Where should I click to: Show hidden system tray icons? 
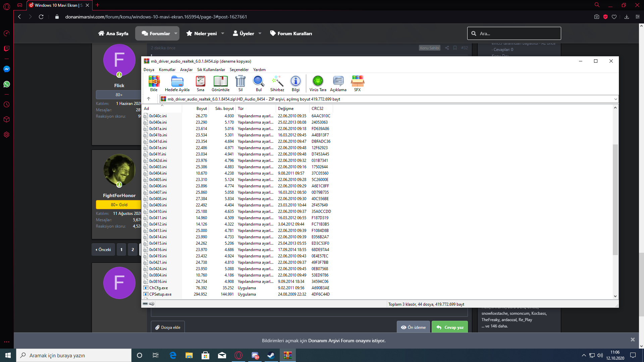[584, 355]
